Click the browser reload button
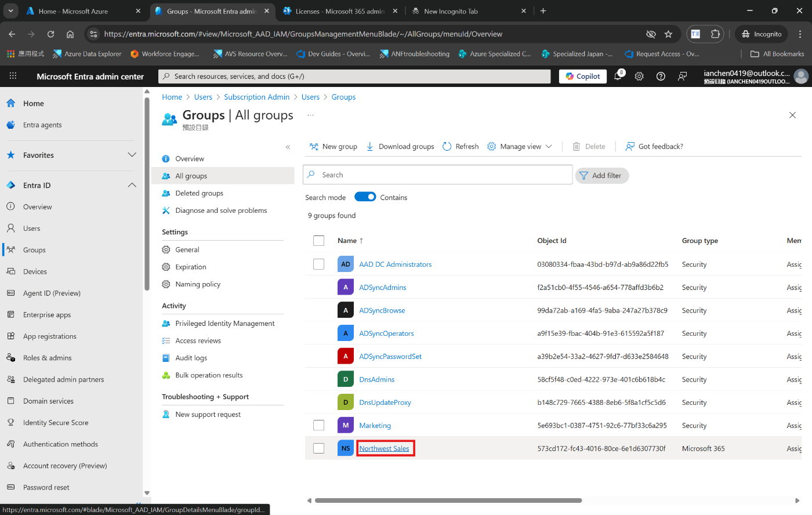The width and height of the screenshot is (812, 515). click(50, 34)
